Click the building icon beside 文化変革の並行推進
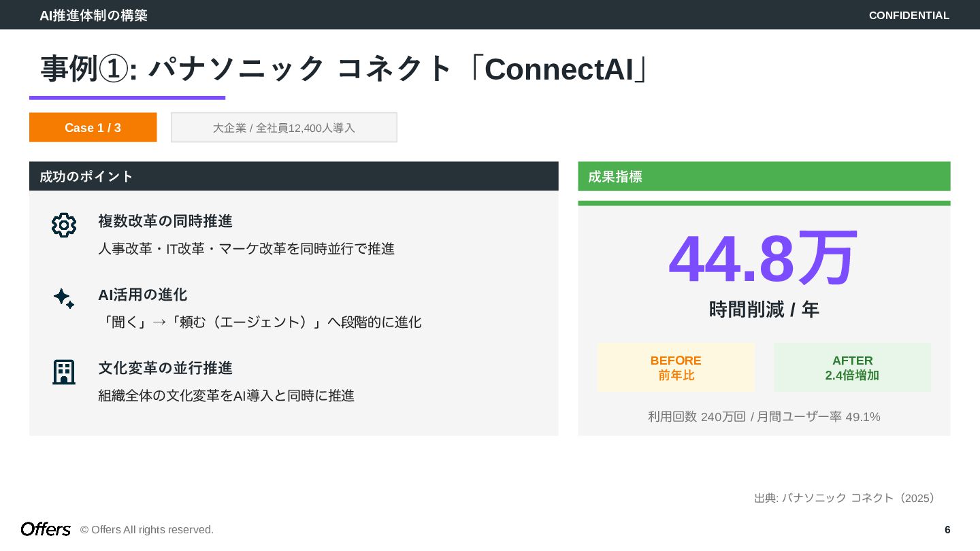 click(64, 372)
